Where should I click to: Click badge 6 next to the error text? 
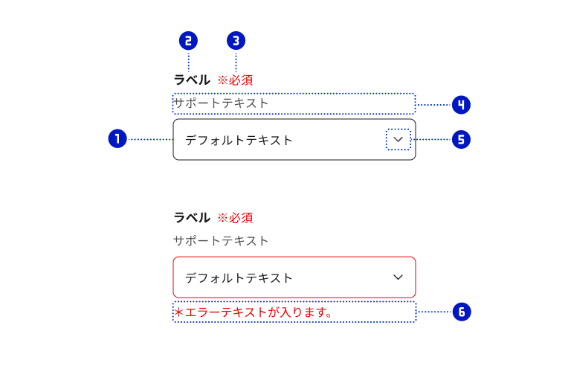[x=461, y=312]
